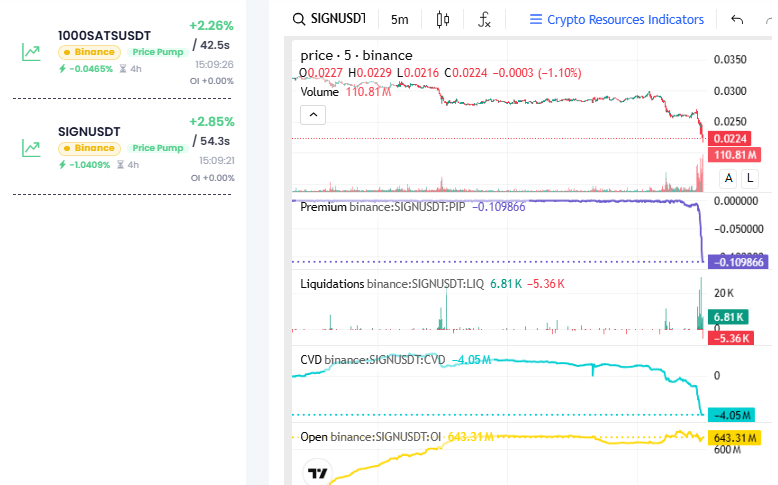This screenshot has width=778, height=485.
Task: Select the Liquidations SIGNUSDT:LIQ indicator legend
Action: (x=392, y=283)
